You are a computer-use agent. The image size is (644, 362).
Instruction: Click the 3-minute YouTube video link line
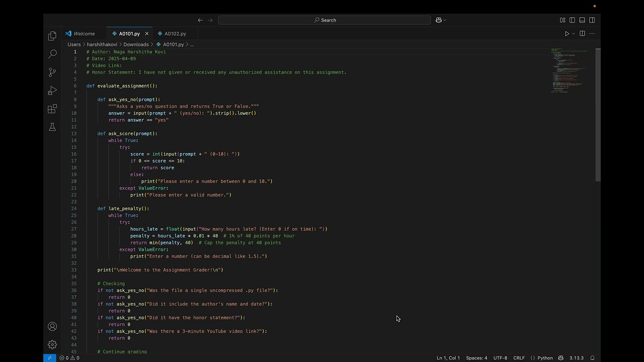(182, 331)
